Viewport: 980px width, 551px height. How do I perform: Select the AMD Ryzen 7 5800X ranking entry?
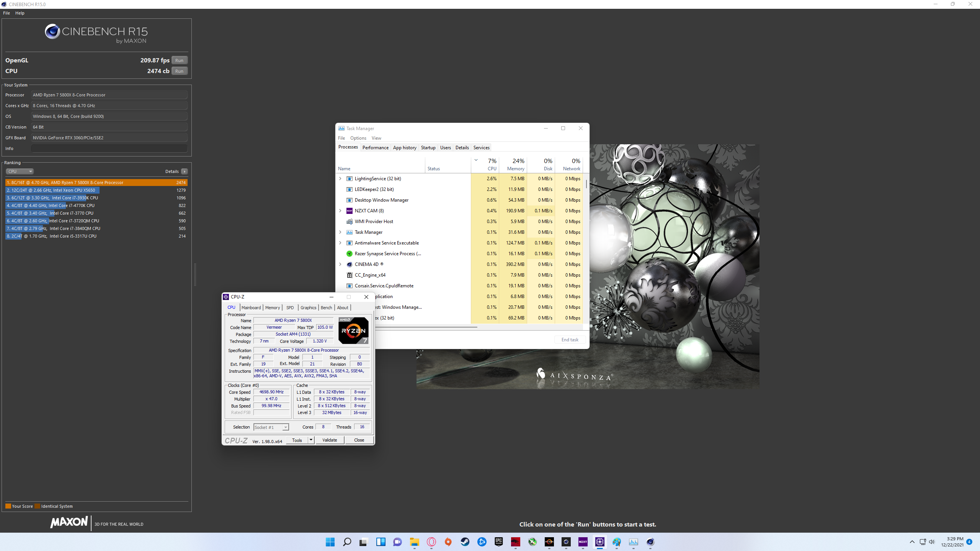pyautogui.click(x=96, y=183)
